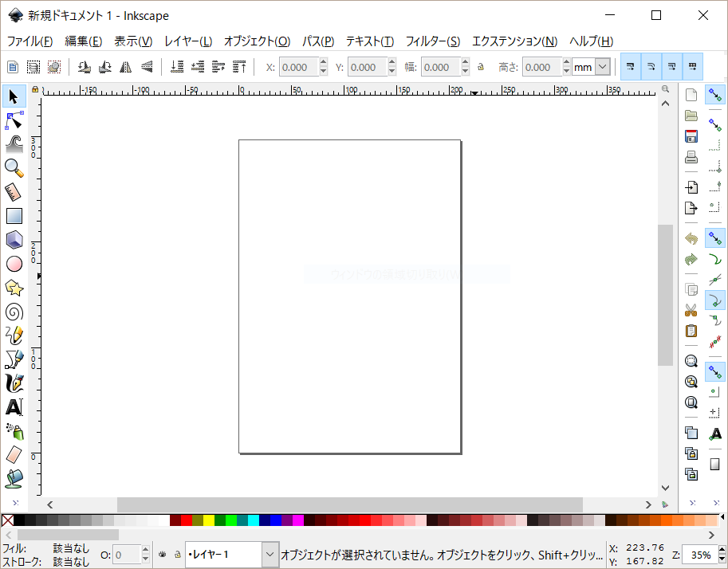Select the Paint bucket fill tool
The width and height of the screenshot is (728, 569).
pyautogui.click(x=14, y=479)
